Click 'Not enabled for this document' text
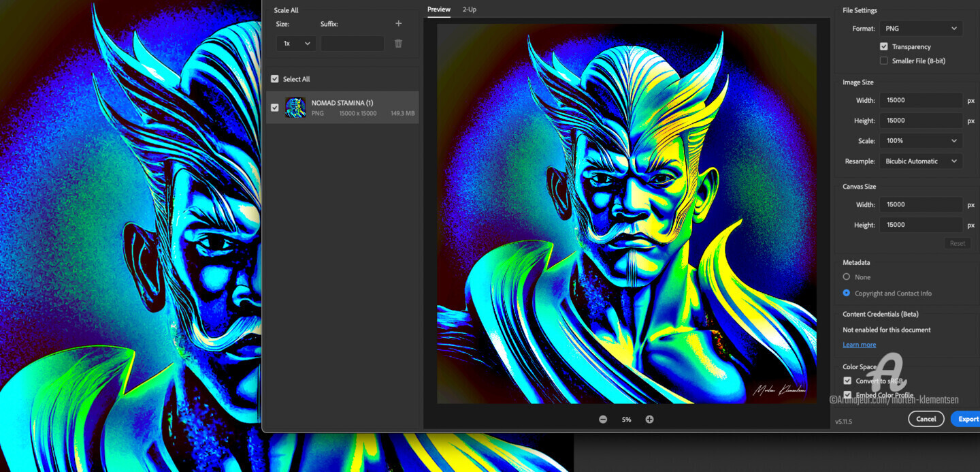This screenshot has height=472, width=980. coord(887,330)
